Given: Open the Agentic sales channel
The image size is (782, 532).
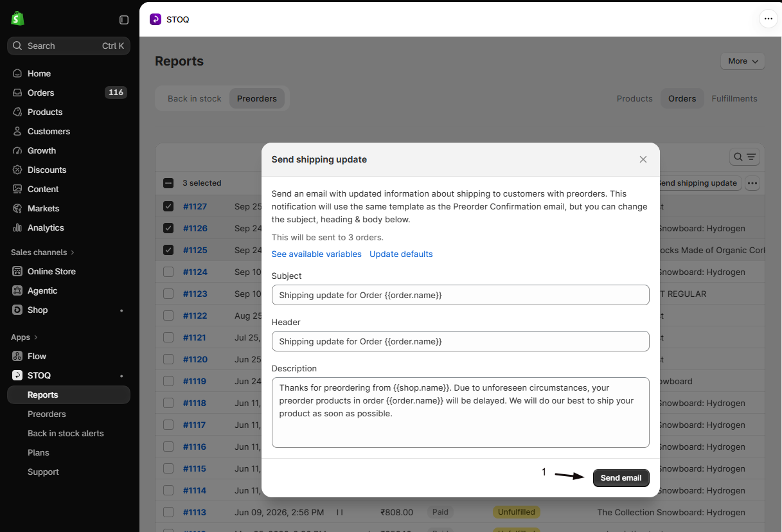Looking at the screenshot, I should [x=69, y=290].
